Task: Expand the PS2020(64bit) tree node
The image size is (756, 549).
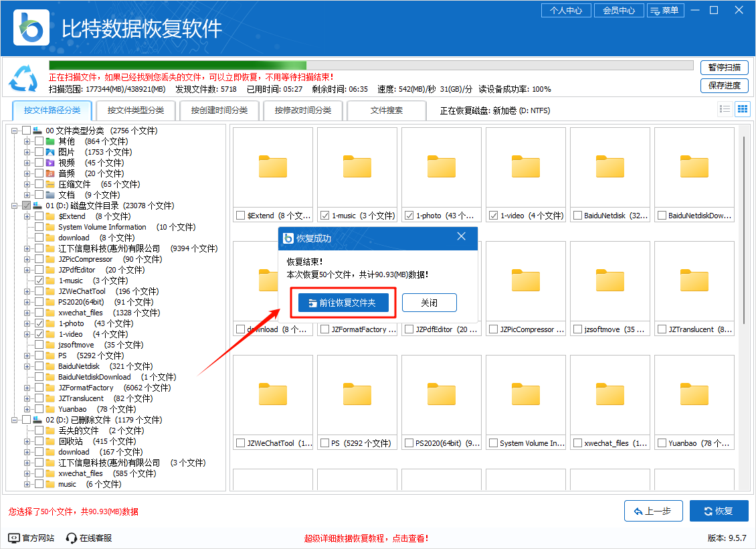Action: tap(27, 302)
